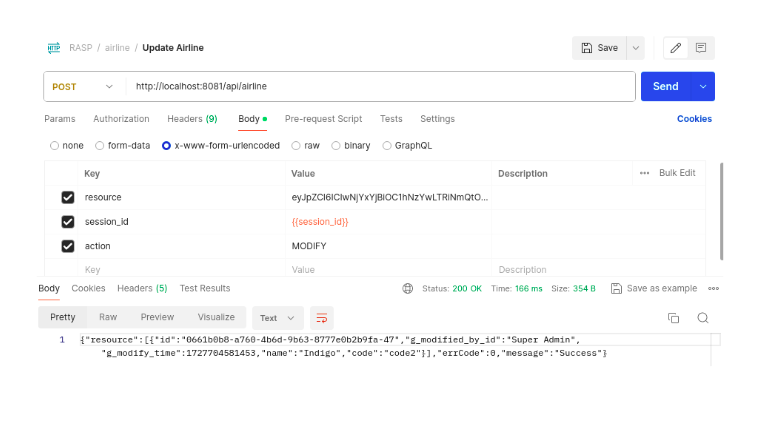766x432 pixels.
Task: Click Save as example
Action: (x=661, y=288)
